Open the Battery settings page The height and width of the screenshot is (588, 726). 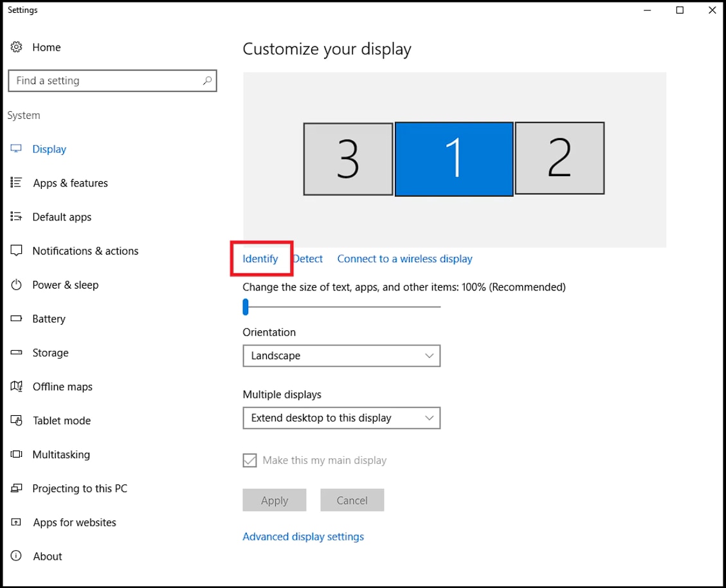[x=49, y=319]
